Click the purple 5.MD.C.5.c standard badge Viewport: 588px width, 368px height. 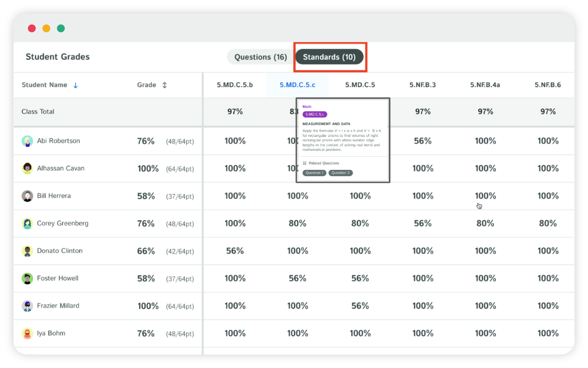point(314,114)
